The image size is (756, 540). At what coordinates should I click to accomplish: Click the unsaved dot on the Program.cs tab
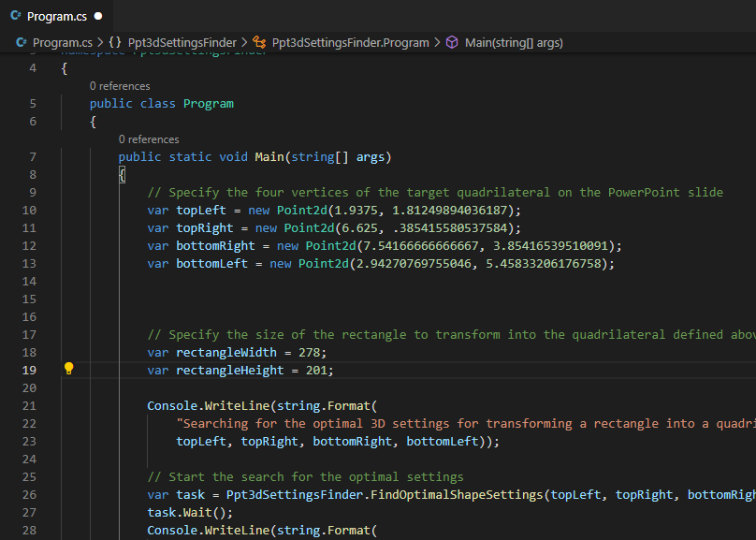pos(98,17)
